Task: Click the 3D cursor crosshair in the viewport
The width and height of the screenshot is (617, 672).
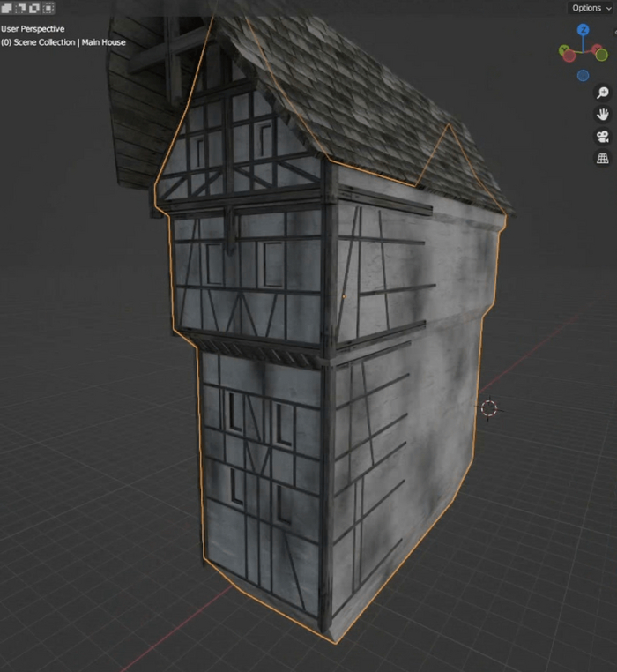Action: click(x=489, y=408)
